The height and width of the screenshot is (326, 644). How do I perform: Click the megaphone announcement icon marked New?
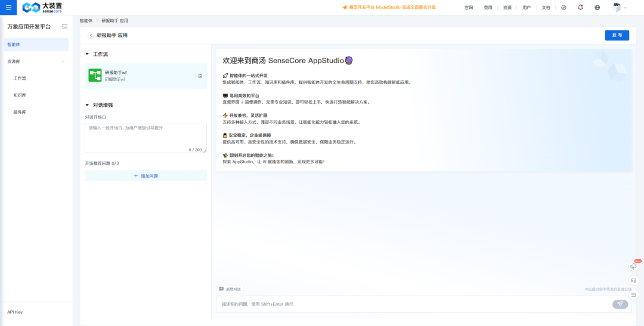pyautogui.click(x=634, y=266)
